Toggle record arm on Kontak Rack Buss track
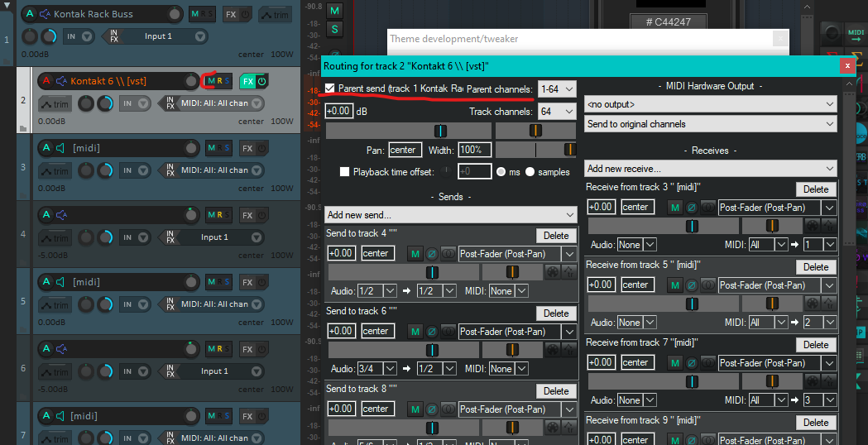The image size is (868, 445). pos(29,14)
